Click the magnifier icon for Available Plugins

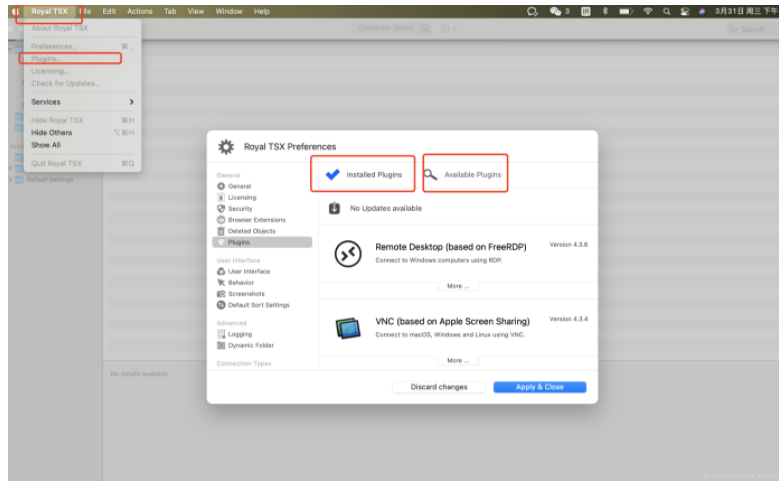(x=430, y=174)
